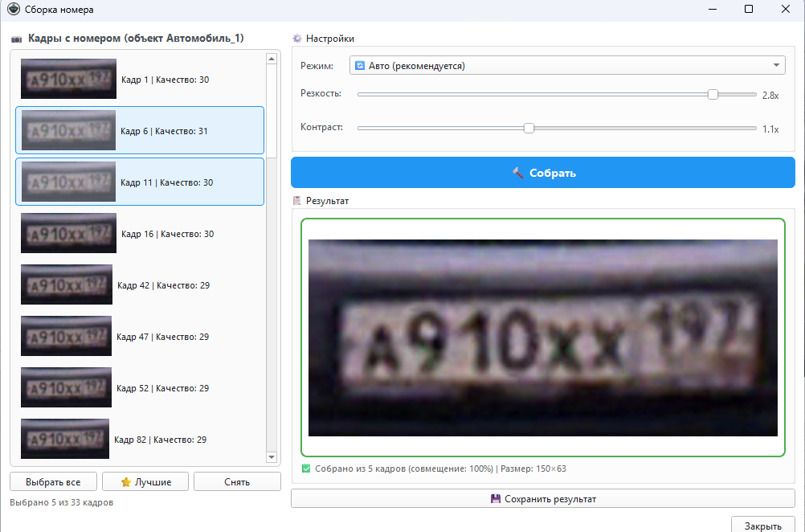Click the camera icon beside frames header
This screenshot has width=805, height=532.
[x=17, y=39]
